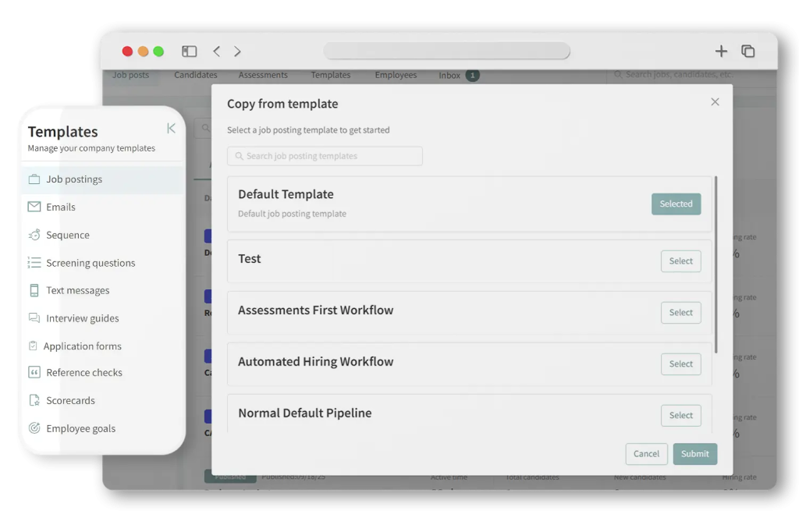Screen dimensions: 799x532
Task: Click the phone icon beside Text messages
Action: point(34,290)
